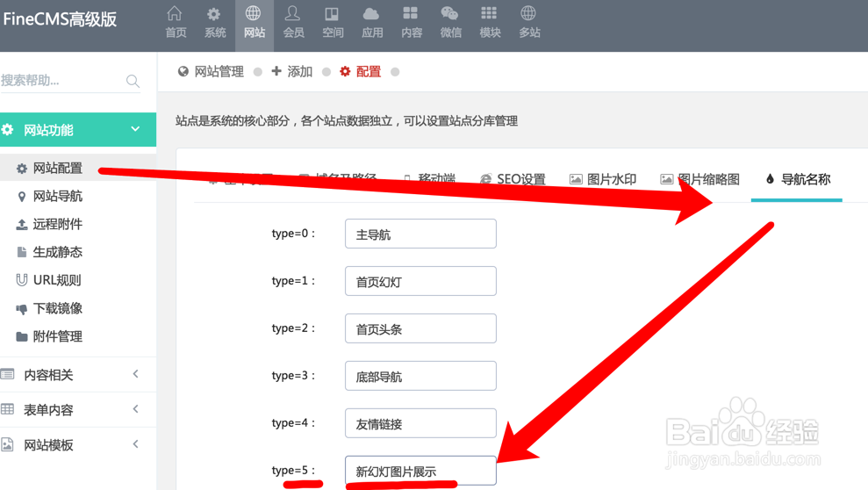The image size is (868, 490).
Task: Expand the 表单内容 section chevron
Action: 136,409
